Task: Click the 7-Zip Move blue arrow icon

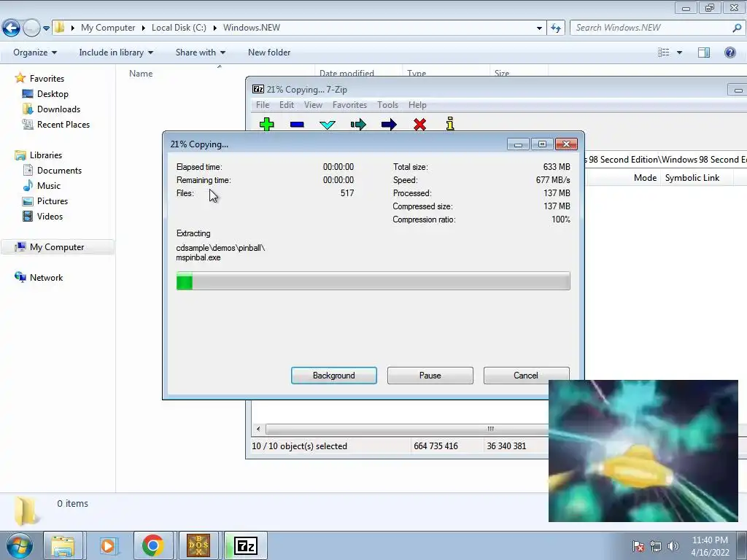Action: tap(389, 124)
